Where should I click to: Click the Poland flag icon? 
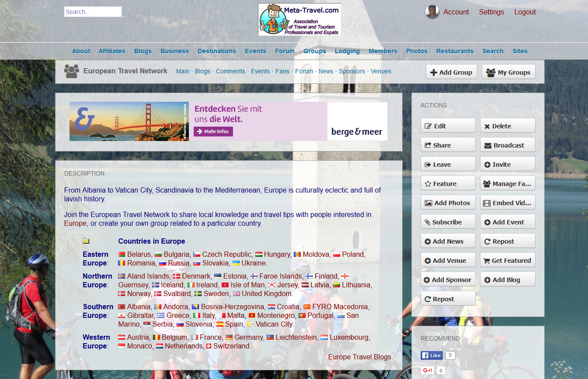coord(337,255)
